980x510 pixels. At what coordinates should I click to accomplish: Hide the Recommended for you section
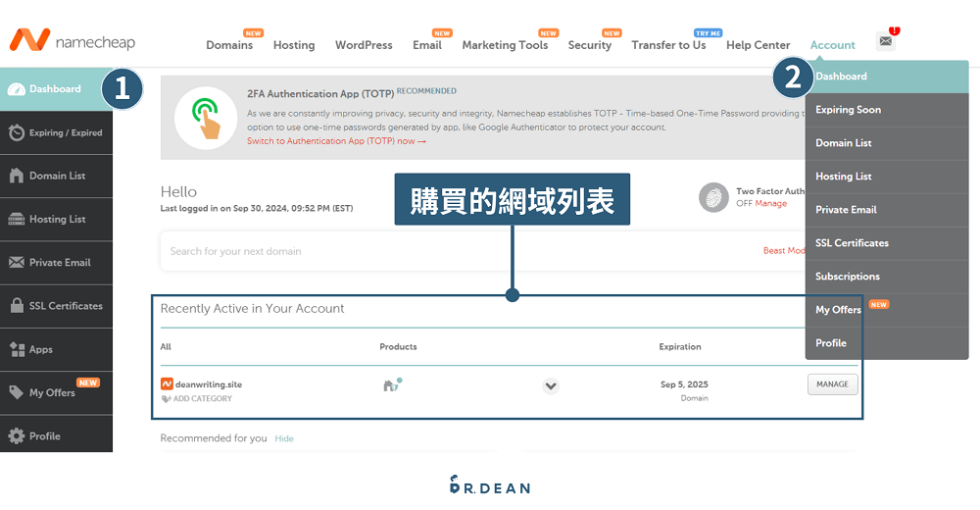point(284,438)
